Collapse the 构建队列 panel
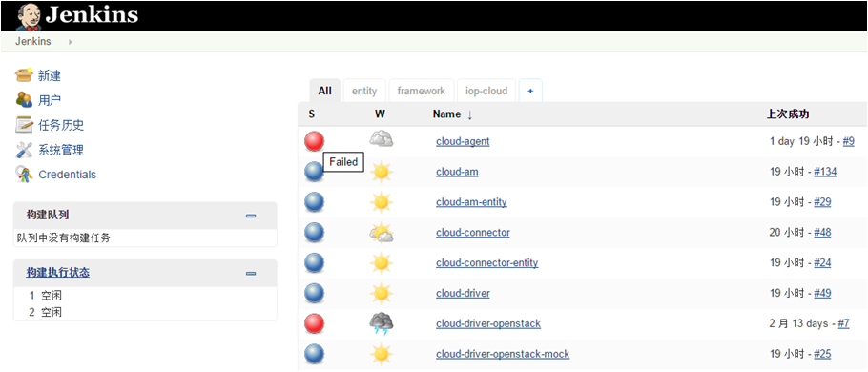 pyautogui.click(x=251, y=216)
